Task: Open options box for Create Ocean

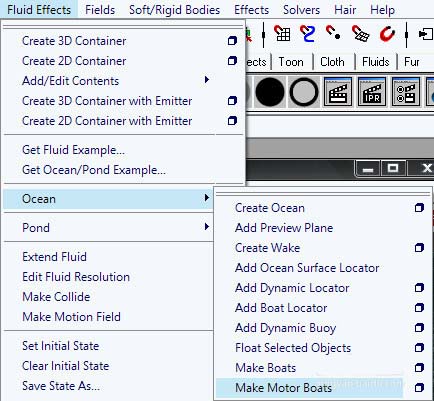Action: tap(419, 208)
